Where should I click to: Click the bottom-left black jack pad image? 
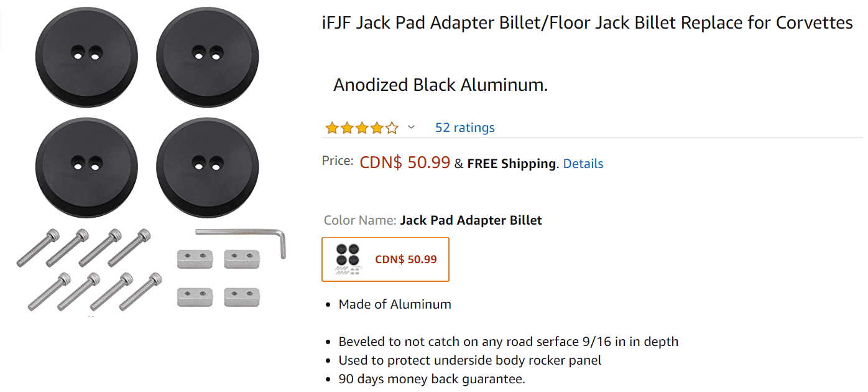pos(86,168)
